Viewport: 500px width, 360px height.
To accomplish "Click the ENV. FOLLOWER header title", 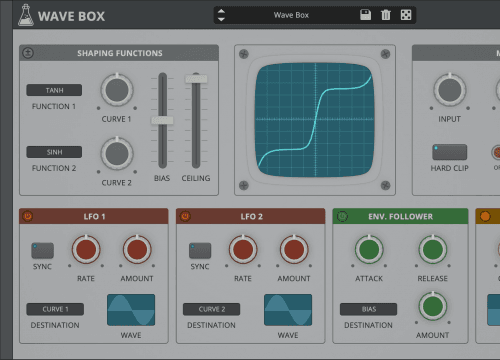I will tap(401, 216).
